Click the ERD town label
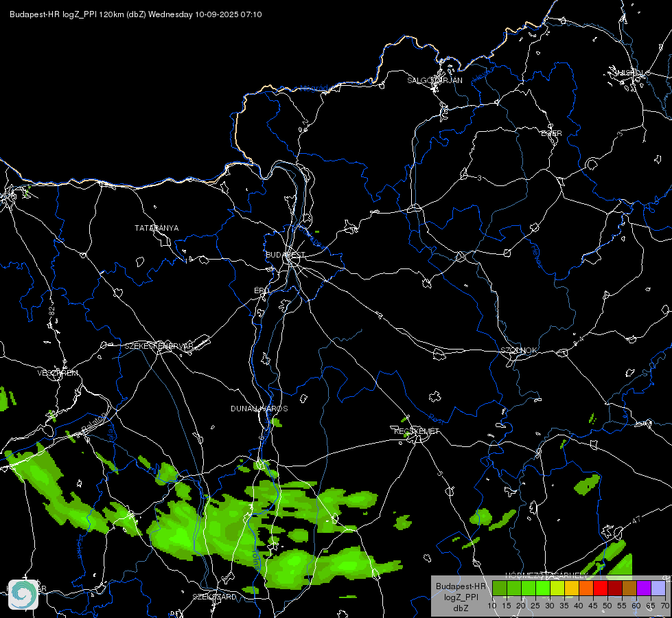 tap(262, 290)
